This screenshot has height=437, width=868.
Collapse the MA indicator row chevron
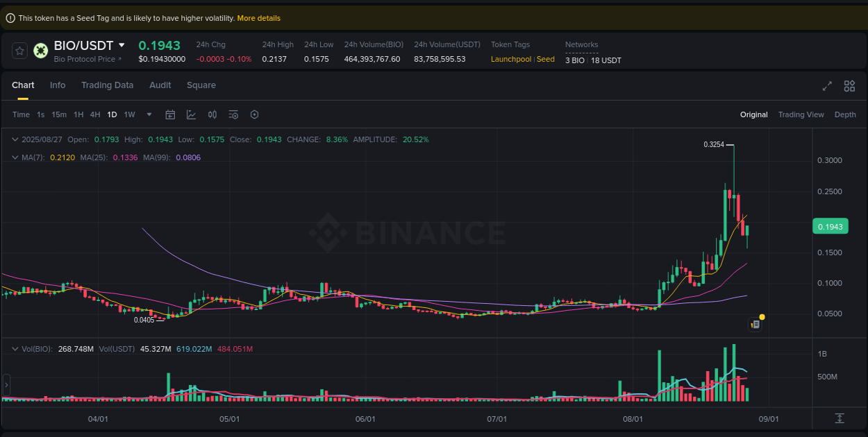(x=14, y=157)
